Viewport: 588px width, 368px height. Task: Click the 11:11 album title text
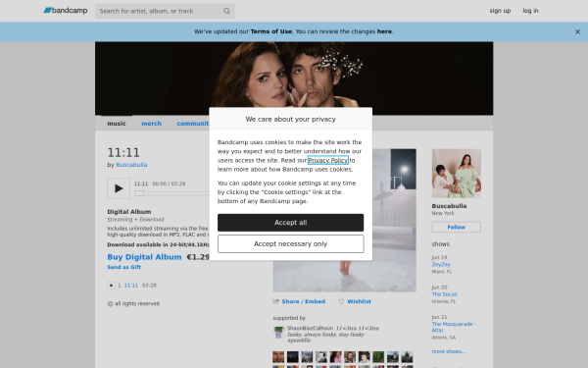(123, 153)
